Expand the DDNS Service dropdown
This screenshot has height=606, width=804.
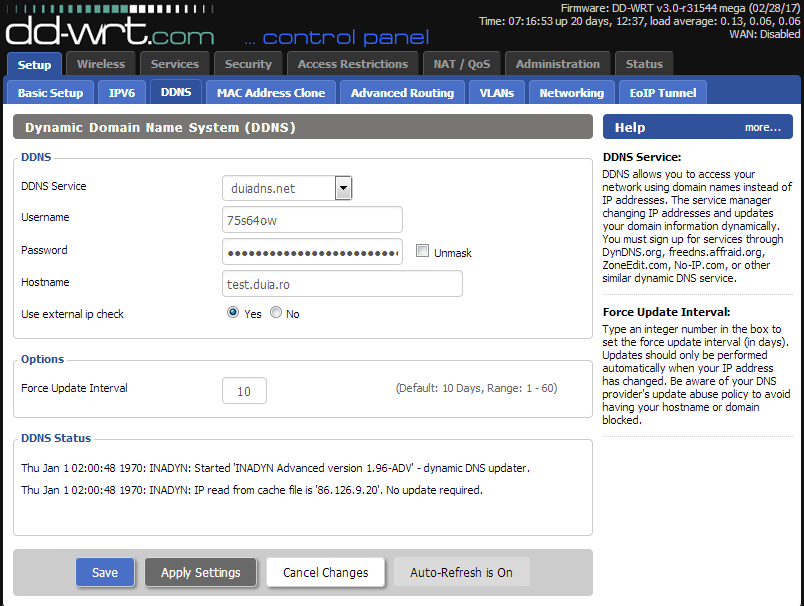(x=287, y=188)
